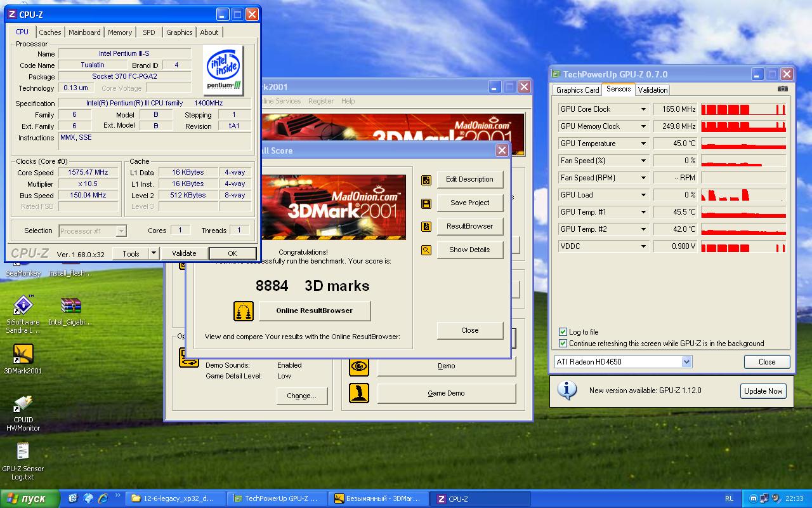Switch to the Graphics Card tab in GPU-Z

[x=578, y=90]
